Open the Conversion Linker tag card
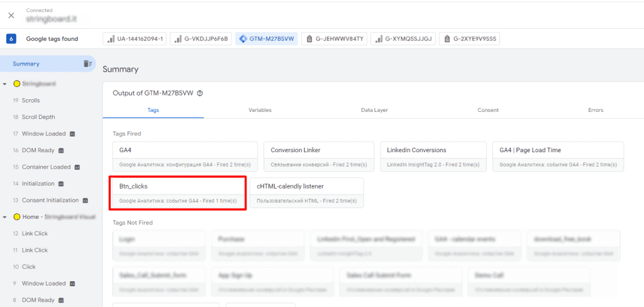644x307 pixels. (x=319, y=157)
